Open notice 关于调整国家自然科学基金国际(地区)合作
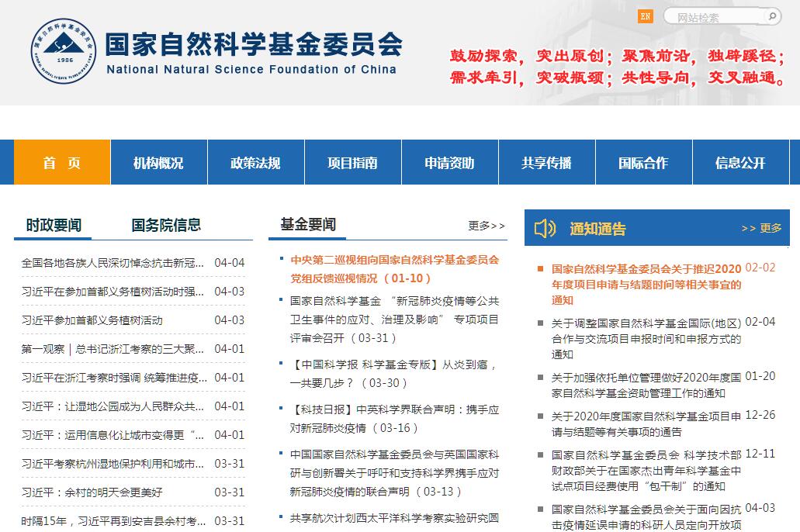The width and height of the screenshot is (800, 532). 646,339
